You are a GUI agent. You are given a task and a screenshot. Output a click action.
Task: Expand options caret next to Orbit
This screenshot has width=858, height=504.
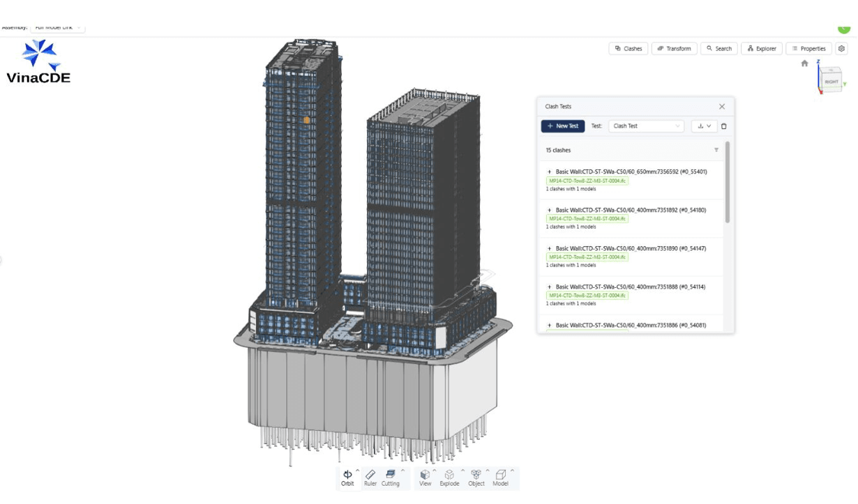pyautogui.click(x=358, y=471)
